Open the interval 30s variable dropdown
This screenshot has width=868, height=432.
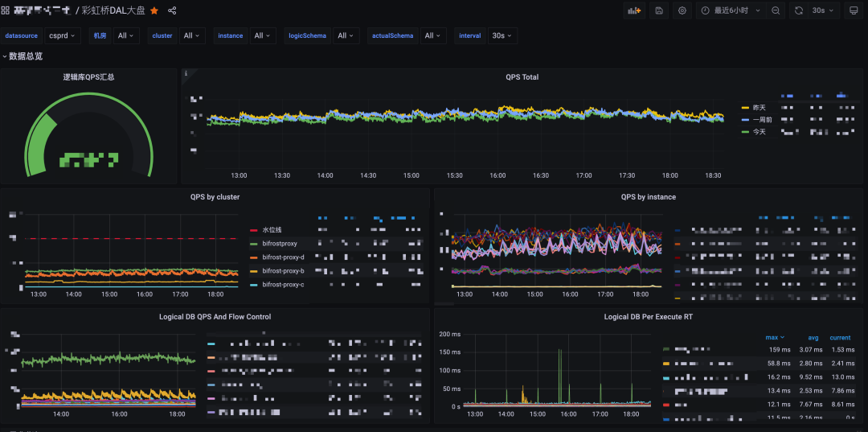point(502,35)
